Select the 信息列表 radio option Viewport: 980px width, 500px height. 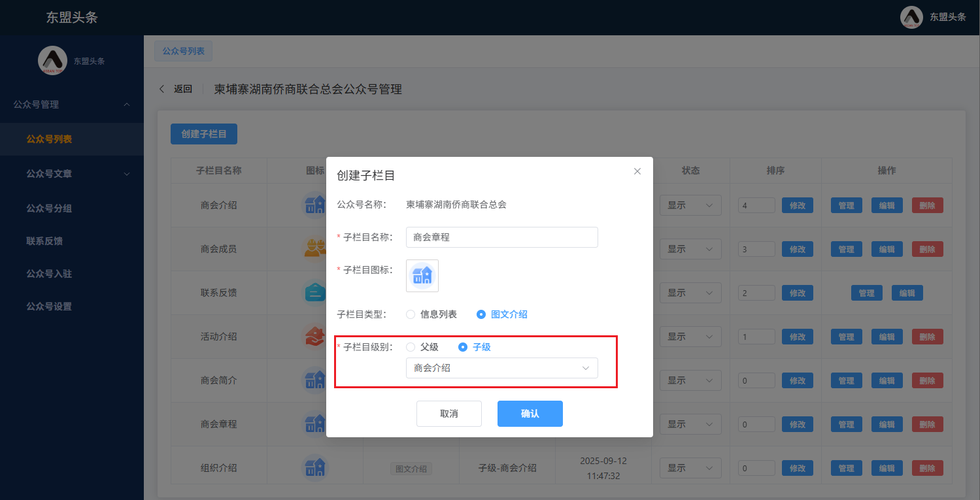tap(431, 314)
